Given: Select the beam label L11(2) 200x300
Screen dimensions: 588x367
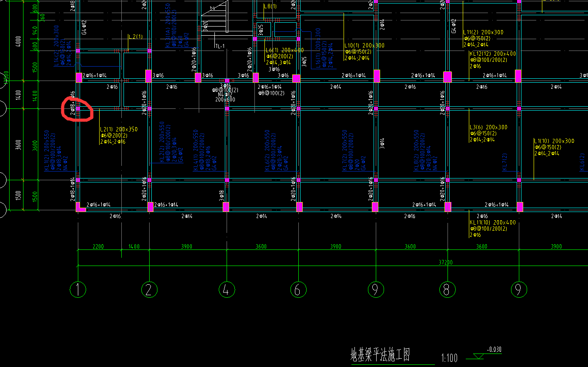Looking at the screenshot, I should tap(483, 32).
